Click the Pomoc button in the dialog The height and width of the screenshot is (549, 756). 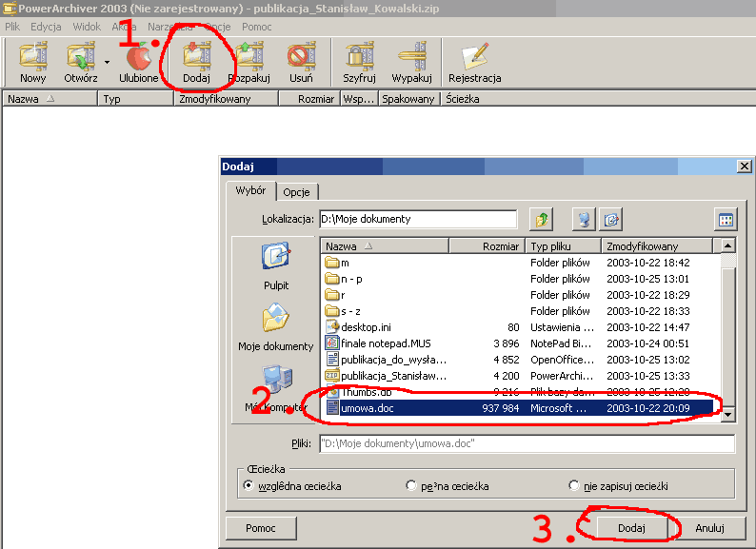click(x=261, y=528)
